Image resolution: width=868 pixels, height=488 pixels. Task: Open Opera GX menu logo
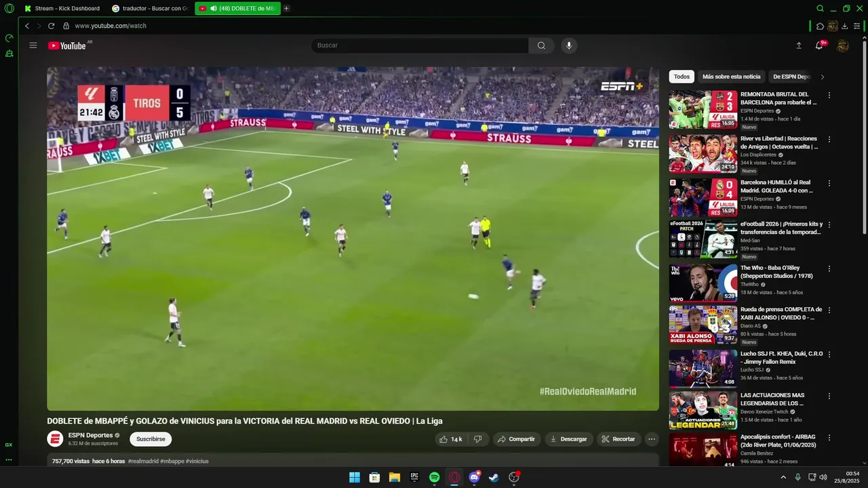9,8
